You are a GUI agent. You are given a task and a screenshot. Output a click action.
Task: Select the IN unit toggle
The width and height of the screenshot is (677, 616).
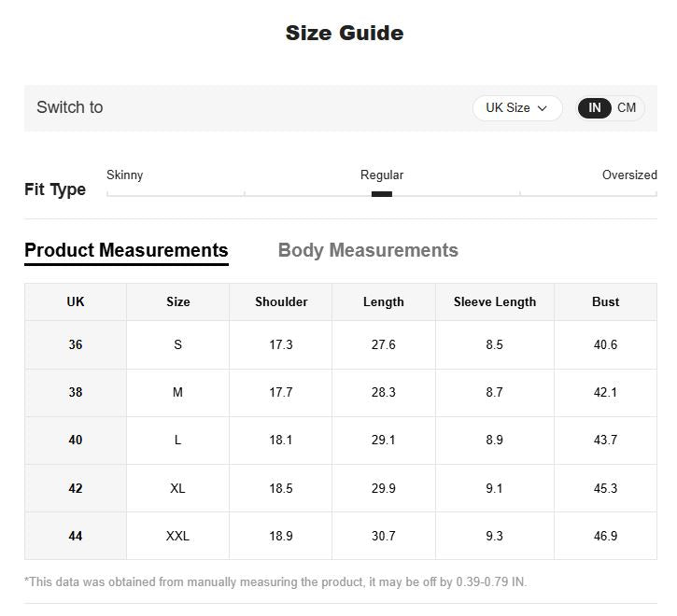(595, 108)
